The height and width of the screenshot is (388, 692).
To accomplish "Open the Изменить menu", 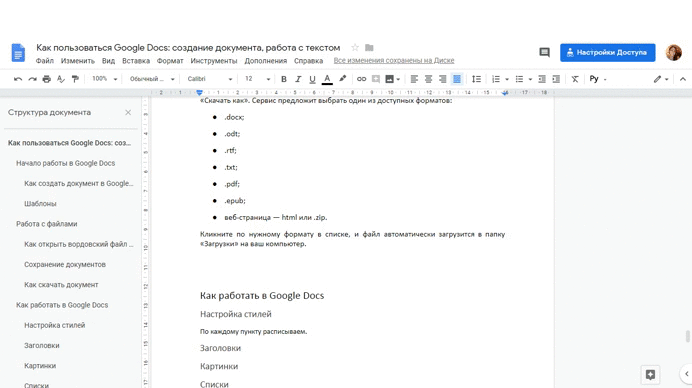I will tap(78, 61).
